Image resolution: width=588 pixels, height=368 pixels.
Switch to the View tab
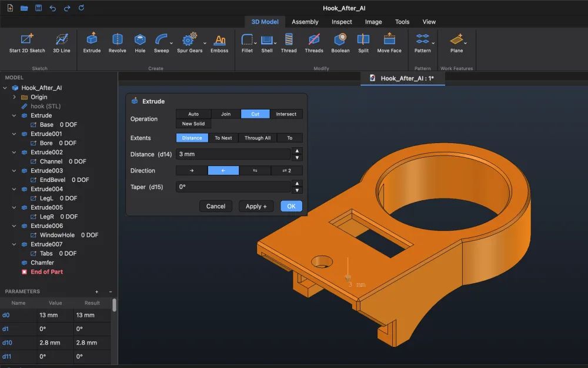pos(429,22)
